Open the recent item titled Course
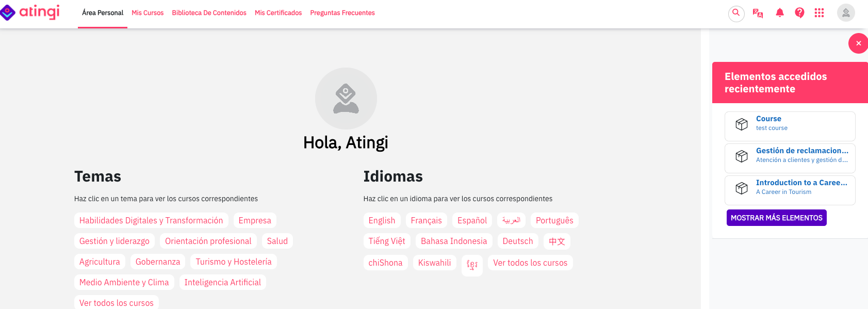The image size is (868, 309). 768,119
